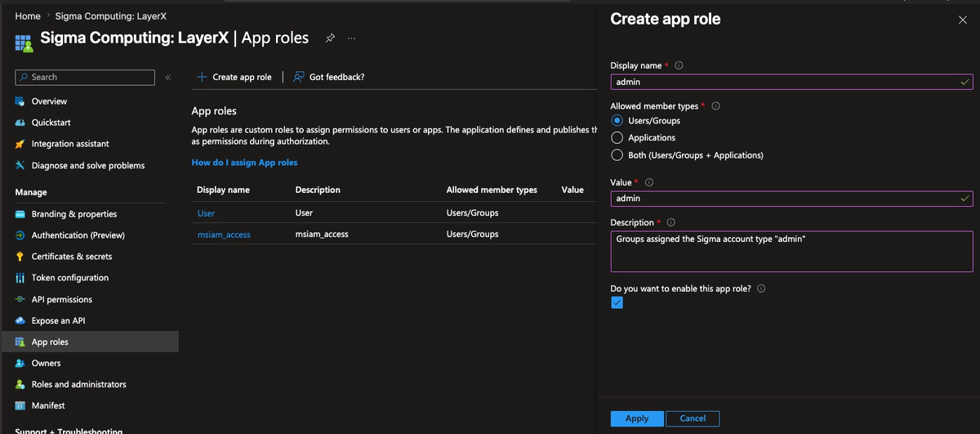The height and width of the screenshot is (434, 980).
Task: Click the Allowed member types info icon
Action: click(x=715, y=106)
